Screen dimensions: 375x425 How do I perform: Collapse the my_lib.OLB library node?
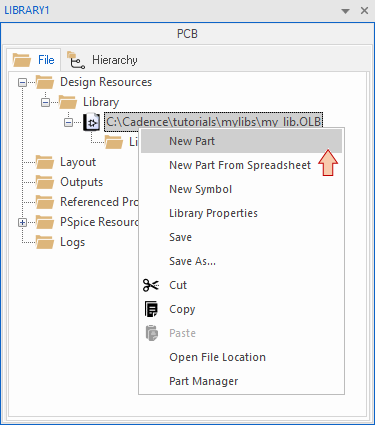tap(68, 122)
